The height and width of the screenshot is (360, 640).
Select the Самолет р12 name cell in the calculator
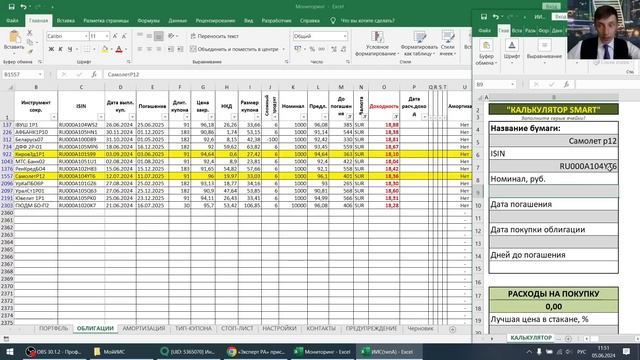(553, 141)
